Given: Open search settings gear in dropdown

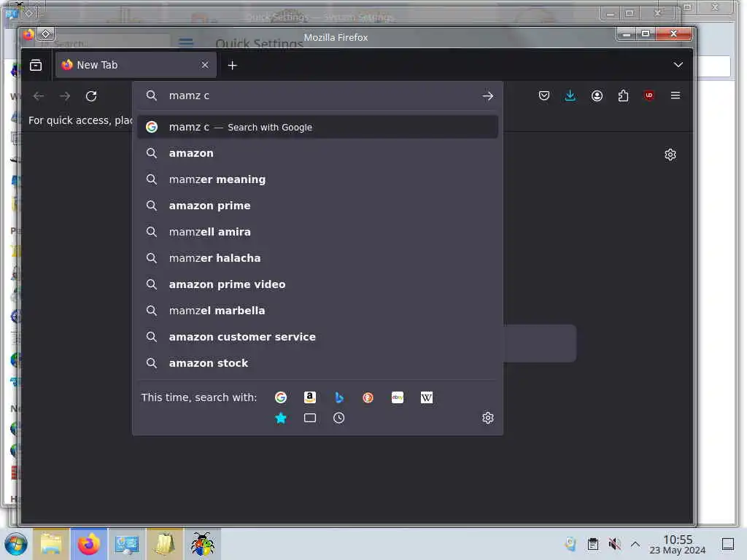Looking at the screenshot, I should [x=488, y=418].
